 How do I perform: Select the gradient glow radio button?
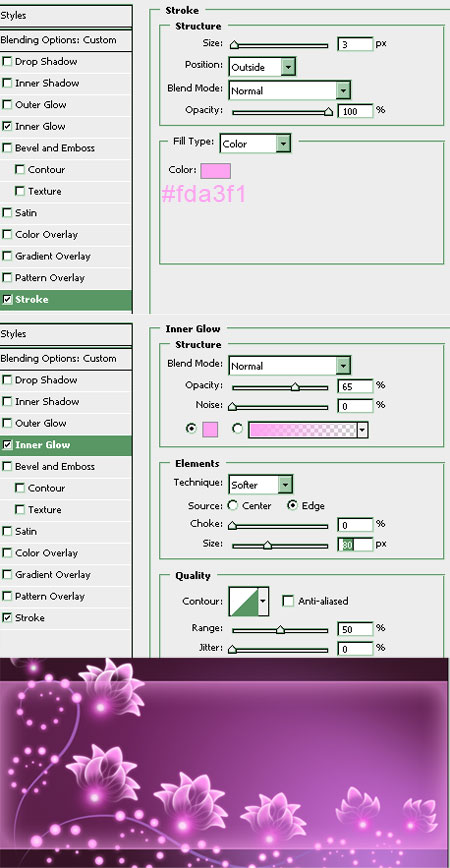pos(237,428)
